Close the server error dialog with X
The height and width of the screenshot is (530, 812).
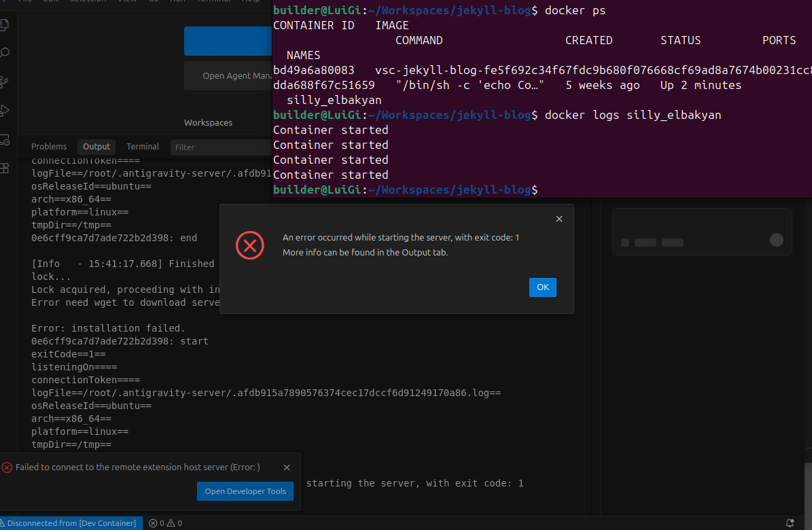pos(559,219)
